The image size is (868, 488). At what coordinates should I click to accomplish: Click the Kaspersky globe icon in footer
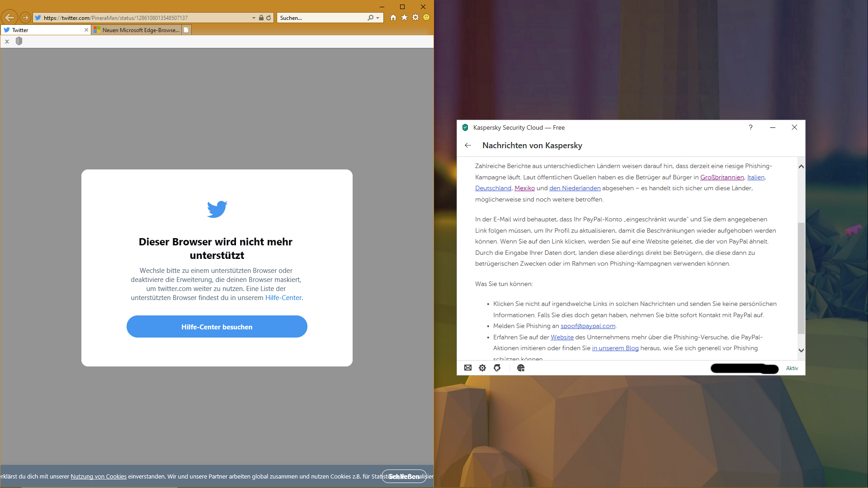click(x=521, y=368)
